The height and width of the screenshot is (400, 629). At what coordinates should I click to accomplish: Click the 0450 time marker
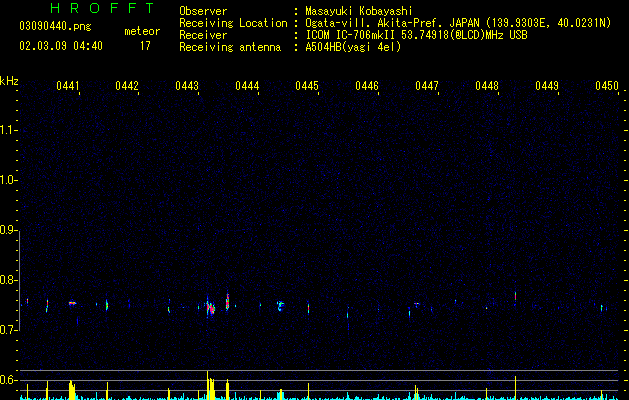click(x=607, y=86)
